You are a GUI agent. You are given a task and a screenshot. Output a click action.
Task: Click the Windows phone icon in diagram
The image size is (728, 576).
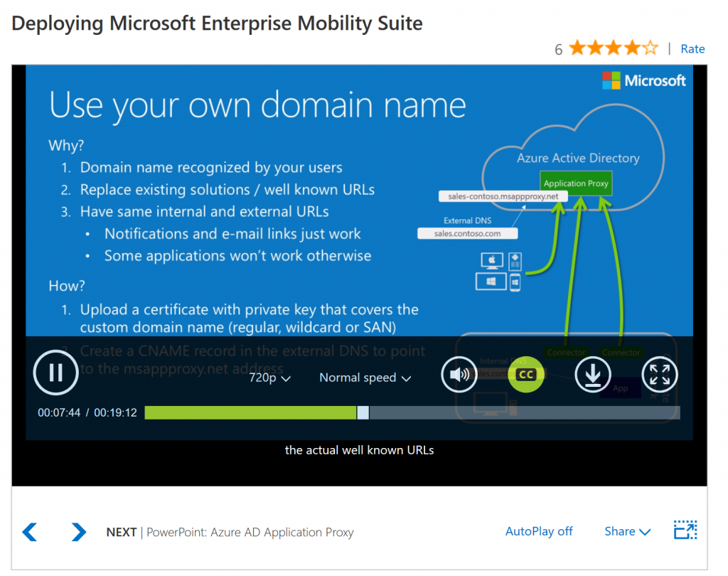(x=515, y=283)
